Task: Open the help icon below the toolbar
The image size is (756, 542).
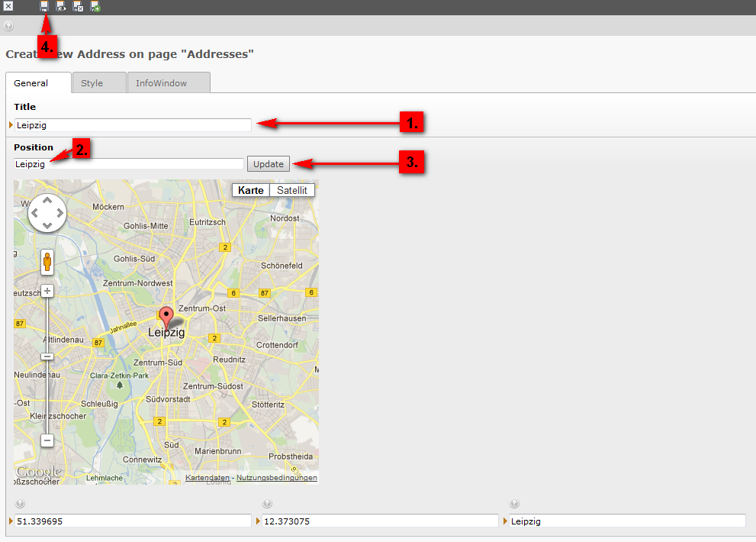Action: tap(8, 25)
